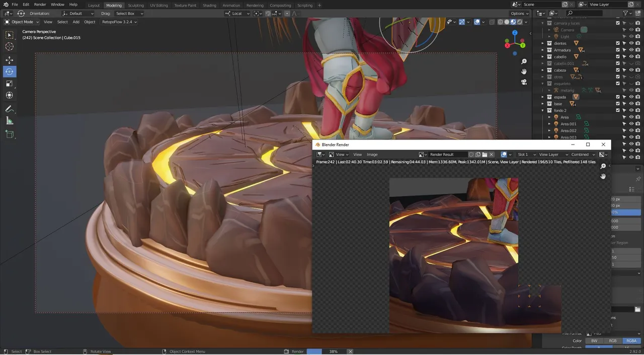The height and width of the screenshot is (355, 644).
Task: Click new image copy icon in Blender Render
Action: tap(478, 155)
